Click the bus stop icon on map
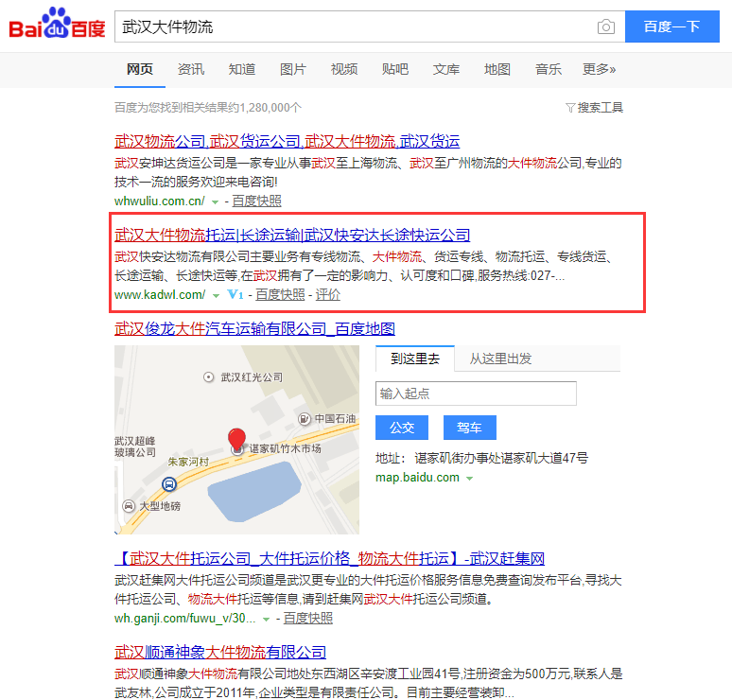The height and width of the screenshot is (700, 732). tap(169, 484)
